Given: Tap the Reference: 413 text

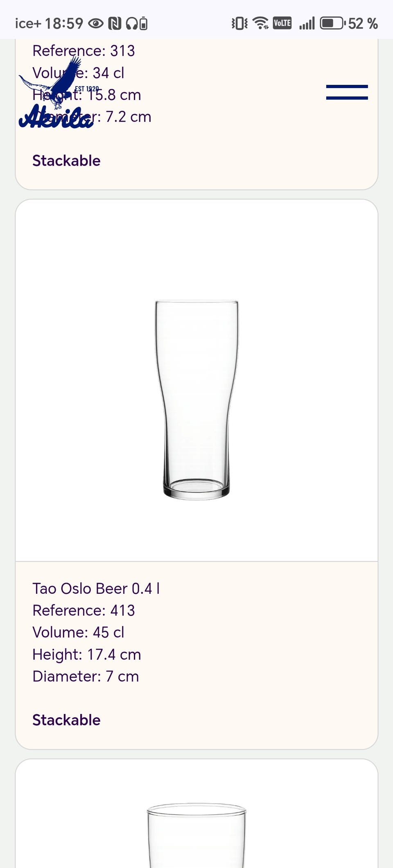Looking at the screenshot, I should pyautogui.click(x=84, y=610).
